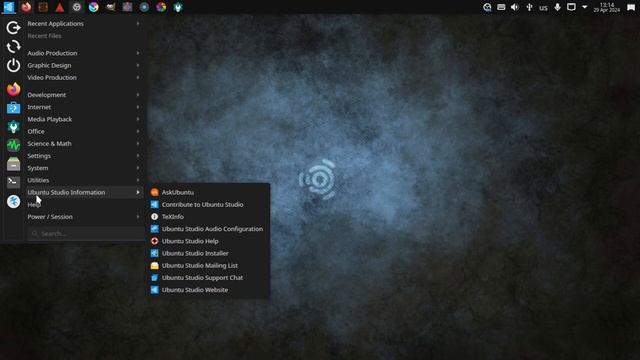Expand the Audio Production category
The image size is (640, 360).
[83, 53]
